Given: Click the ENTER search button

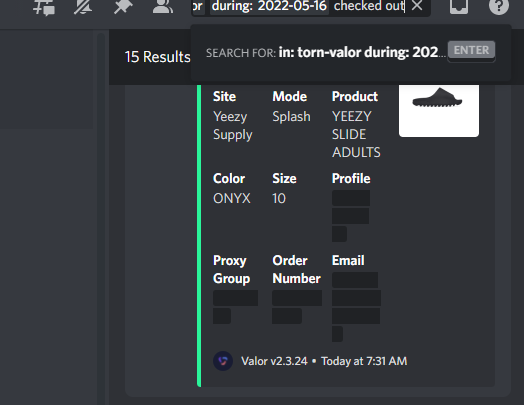Looking at the screenshot, I should click(471, 50).
